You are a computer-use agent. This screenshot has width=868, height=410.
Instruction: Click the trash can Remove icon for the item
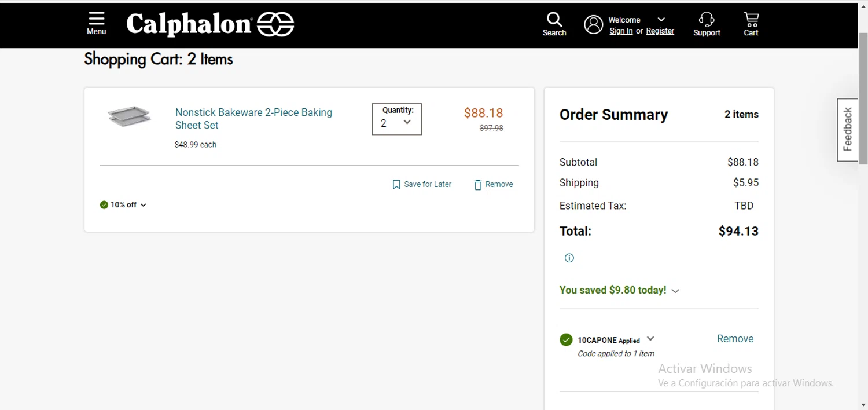pos(478,185)
